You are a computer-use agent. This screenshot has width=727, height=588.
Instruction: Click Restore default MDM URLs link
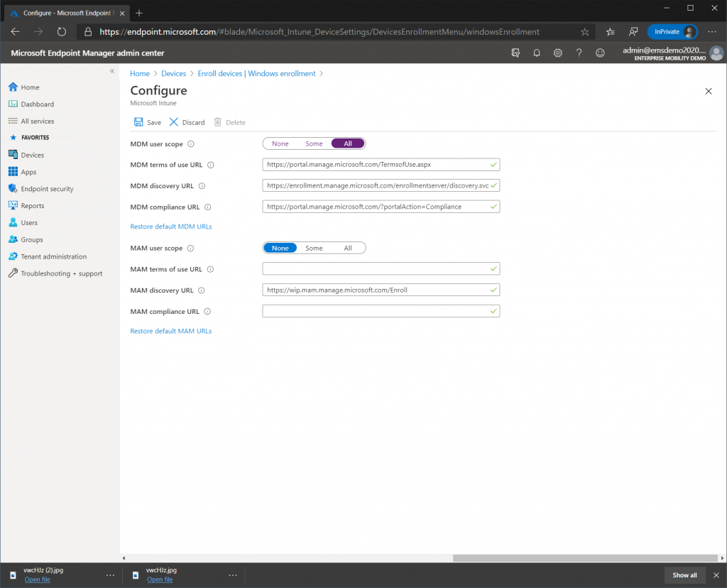170,227
